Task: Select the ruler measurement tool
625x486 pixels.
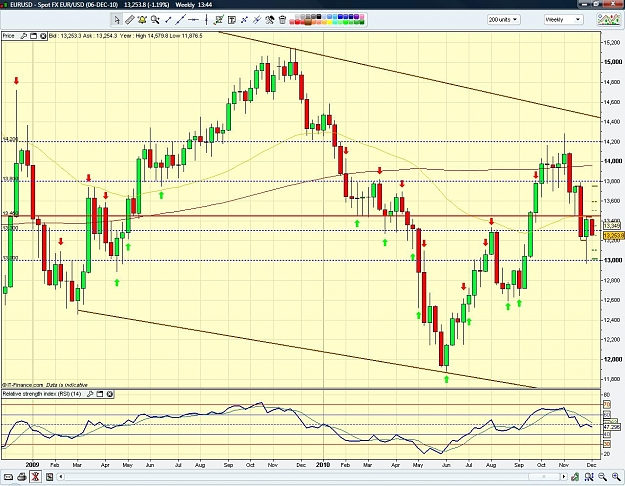Action: click(130, 20)
